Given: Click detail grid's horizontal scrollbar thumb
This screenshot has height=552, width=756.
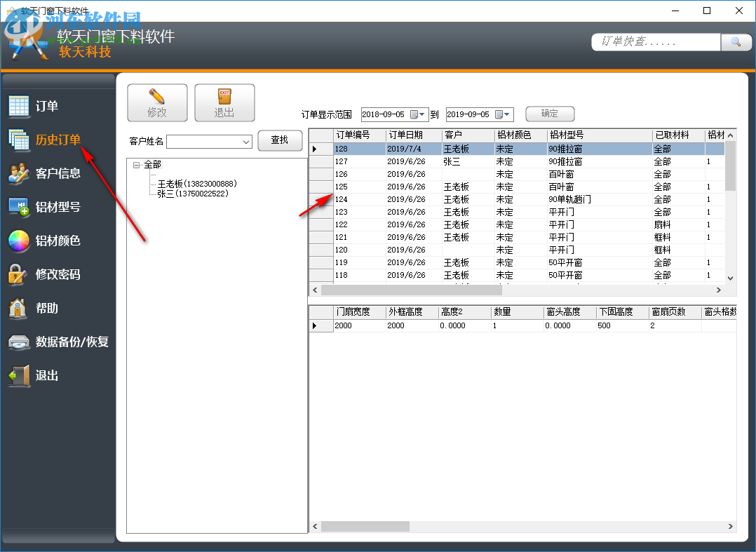Looking at the screenshot, I should tap(365, 527).
